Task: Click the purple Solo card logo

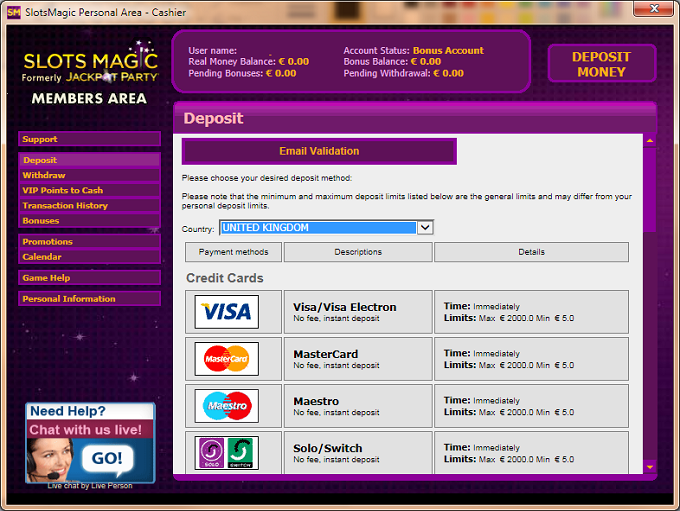Action: pos(212,453)
